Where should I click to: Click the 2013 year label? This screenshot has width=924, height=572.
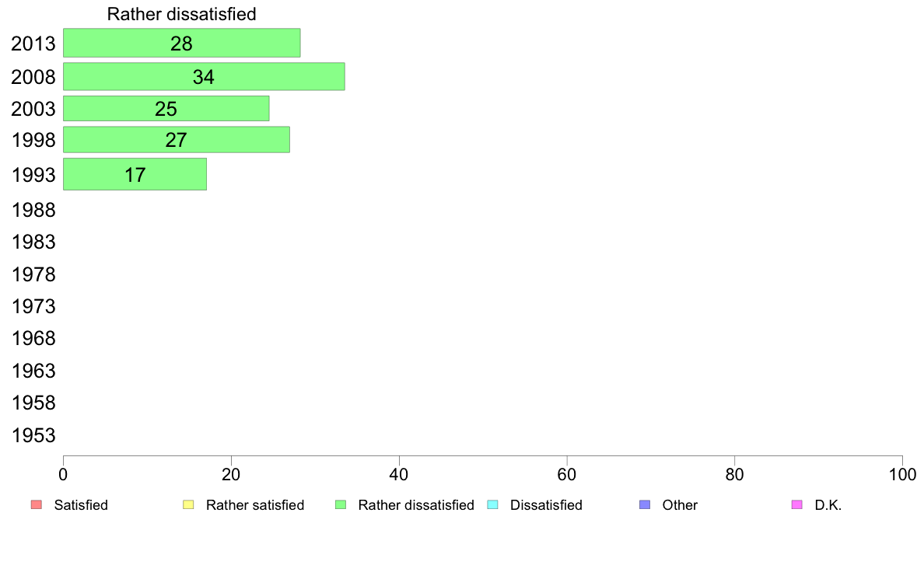pos(33,44)
